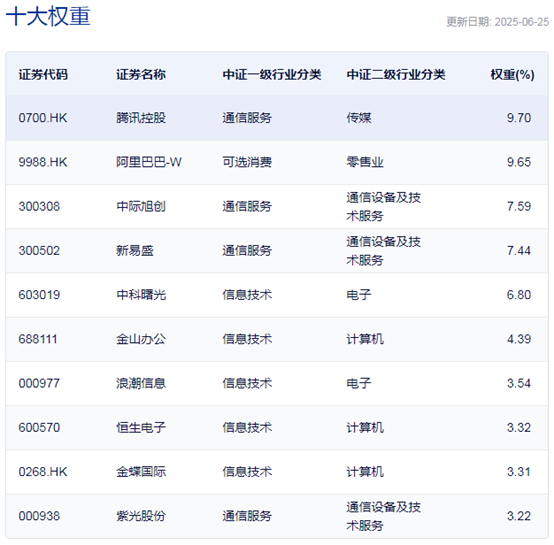Click the 9.70 weight value
The image size is (554, 545).
(519, 118)
